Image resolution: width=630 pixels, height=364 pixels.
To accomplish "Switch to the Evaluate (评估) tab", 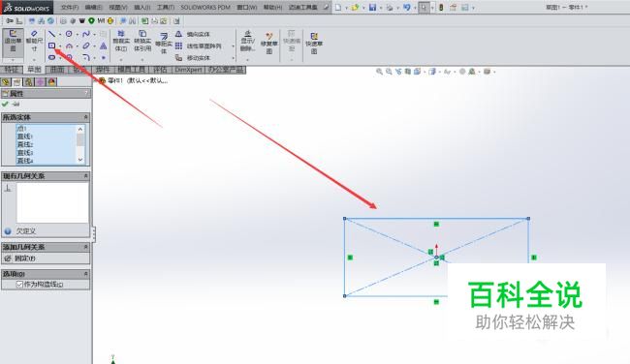I will pyautogui.click(x=160, y=70).
